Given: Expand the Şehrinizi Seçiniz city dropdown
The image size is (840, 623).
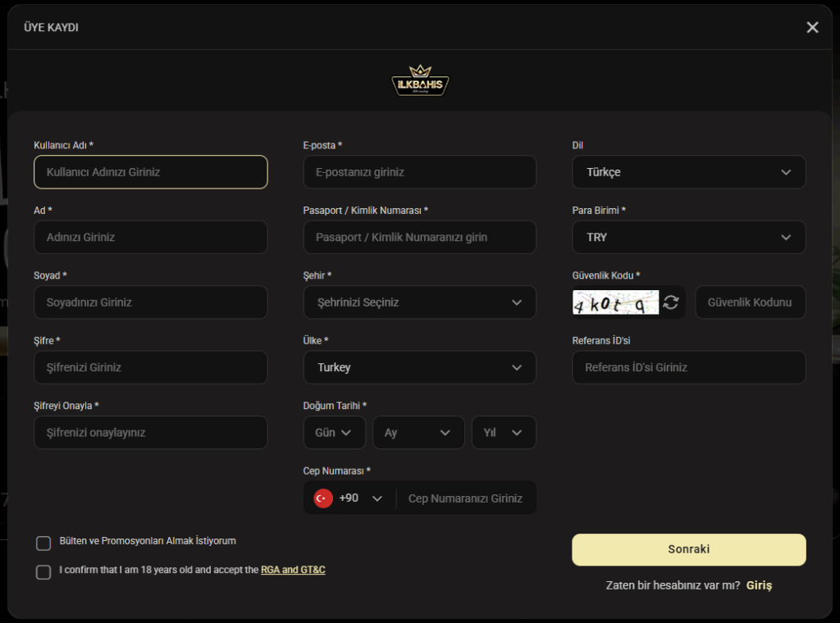Looking at the screenshot, I should pos(419,302).
